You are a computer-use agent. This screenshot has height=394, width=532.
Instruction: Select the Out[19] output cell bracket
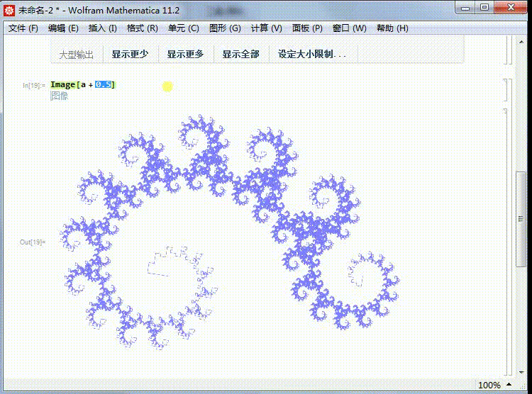[506, 242]
